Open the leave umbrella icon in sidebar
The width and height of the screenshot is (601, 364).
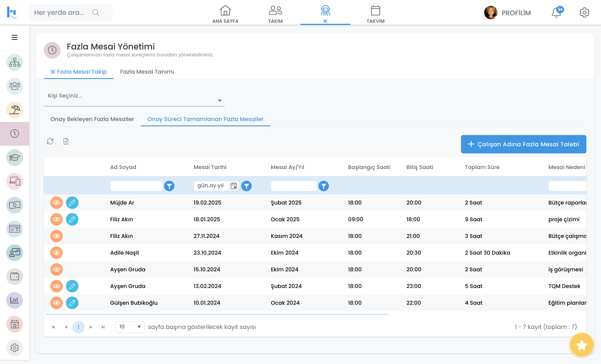(x=14, y=110)
